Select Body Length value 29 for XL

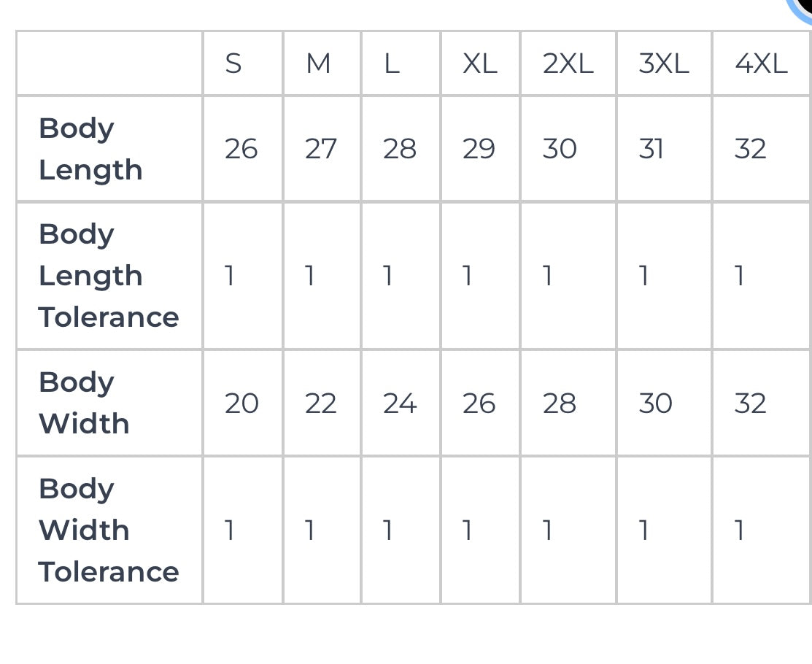(x=479, y=149)
